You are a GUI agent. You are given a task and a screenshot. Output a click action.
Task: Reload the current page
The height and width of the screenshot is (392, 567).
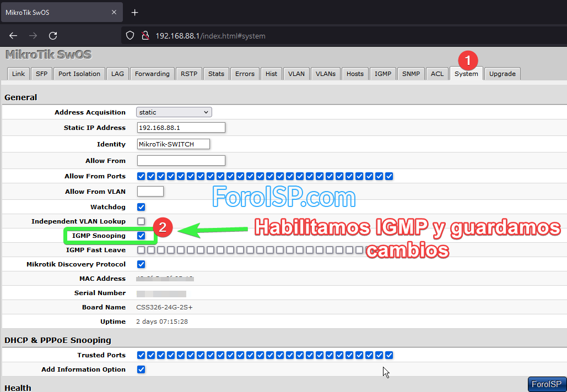53,35
